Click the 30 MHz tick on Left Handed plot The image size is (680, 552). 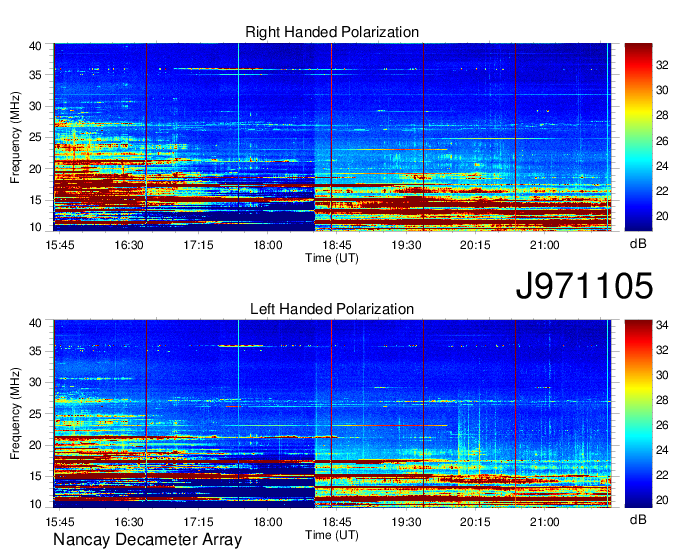click(35, 383)
